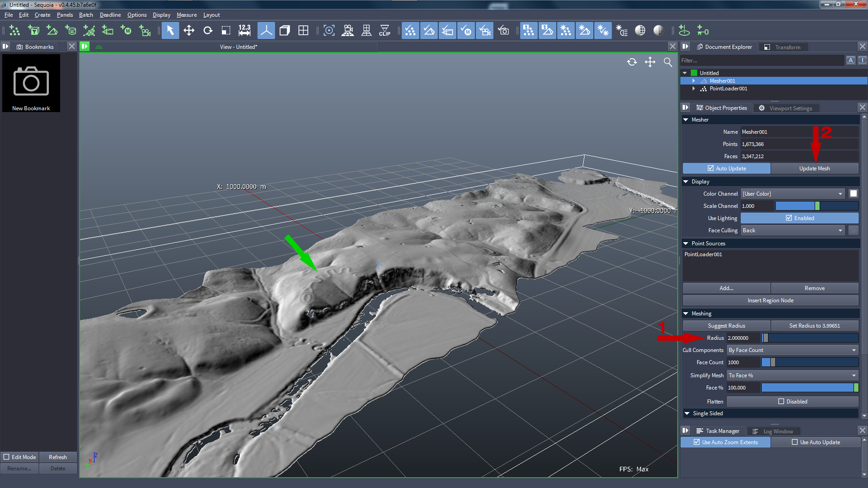Click the four-pane viewport layout icon

[303, 31]
